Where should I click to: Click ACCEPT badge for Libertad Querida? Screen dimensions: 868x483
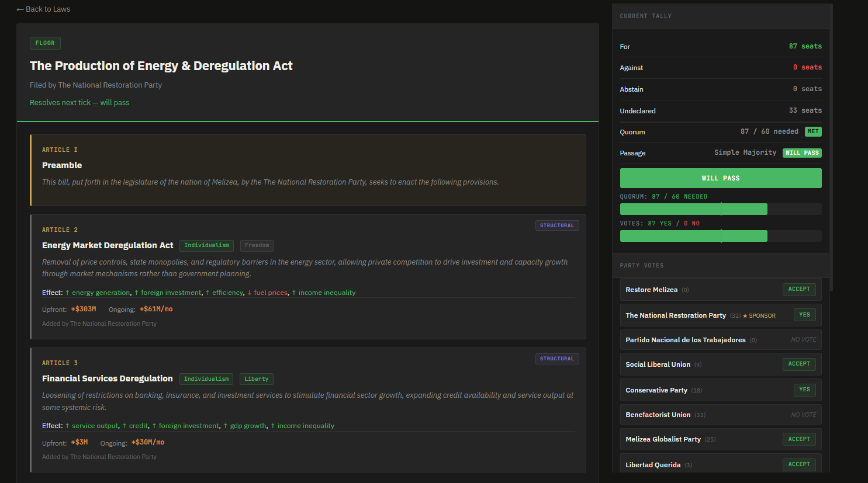coord(798,464)
